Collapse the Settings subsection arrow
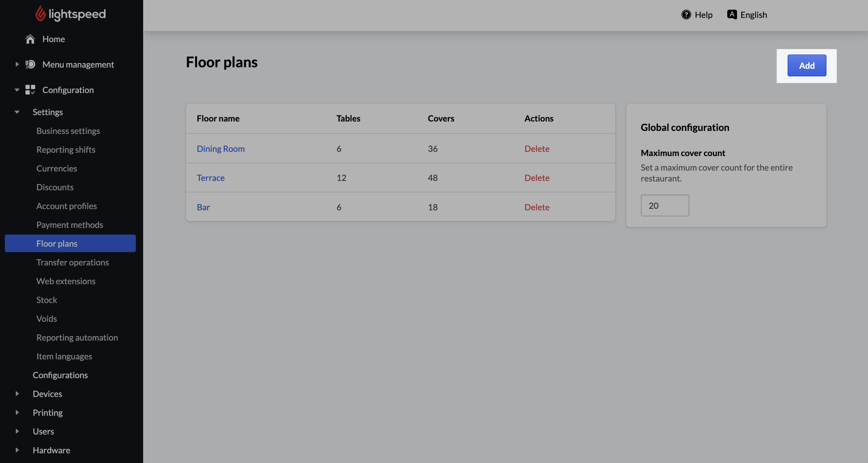 click(x=17, y=112)
